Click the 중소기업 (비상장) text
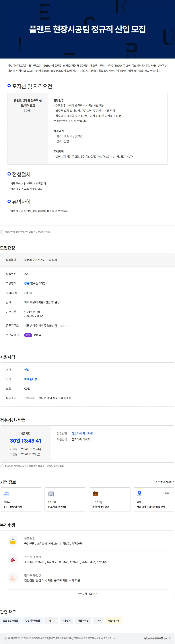This screenshot has width=175, height=644. click(x=57, y=507)
